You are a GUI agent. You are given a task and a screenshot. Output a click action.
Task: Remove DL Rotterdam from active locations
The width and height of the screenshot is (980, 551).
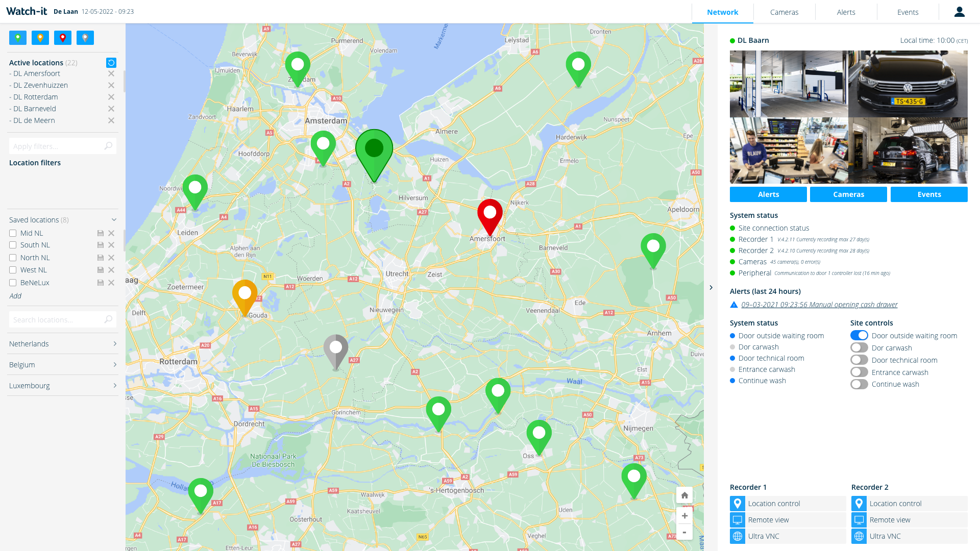click(111, 97)
